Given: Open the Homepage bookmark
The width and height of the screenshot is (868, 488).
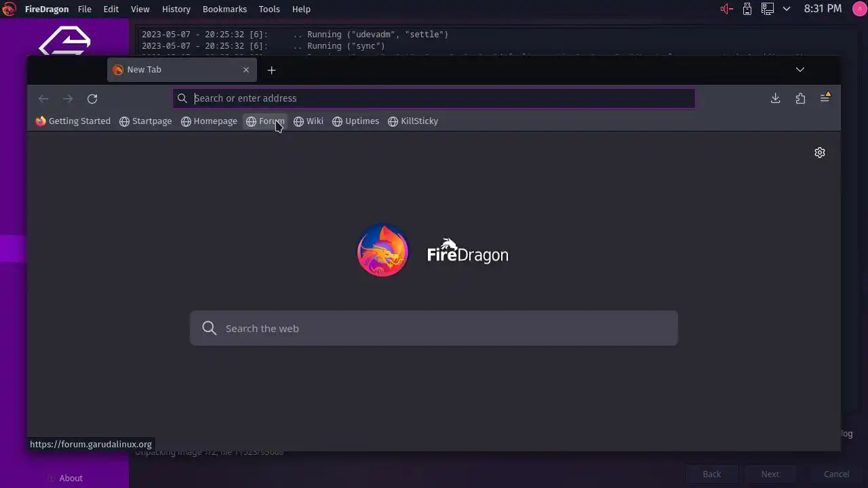Looking at the screenshot, I should [210, 121].
